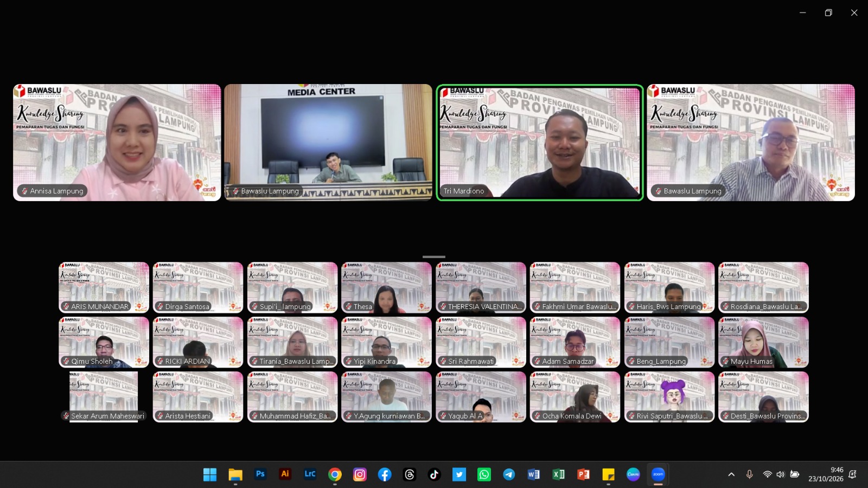
Task: Restore down the Zoom window
Action: pyautogui.click(x=828, y=12)
